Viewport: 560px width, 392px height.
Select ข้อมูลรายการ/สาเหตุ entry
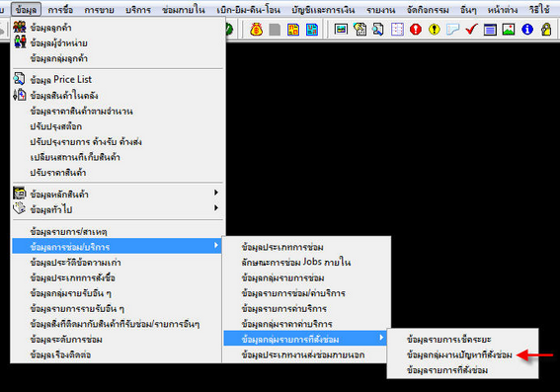118,231
